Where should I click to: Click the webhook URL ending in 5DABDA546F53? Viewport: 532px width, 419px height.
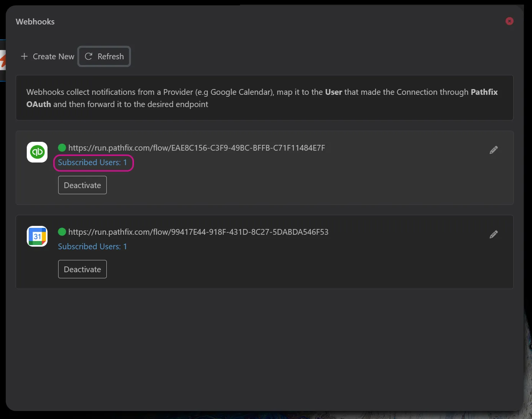(x=198, y=232)
